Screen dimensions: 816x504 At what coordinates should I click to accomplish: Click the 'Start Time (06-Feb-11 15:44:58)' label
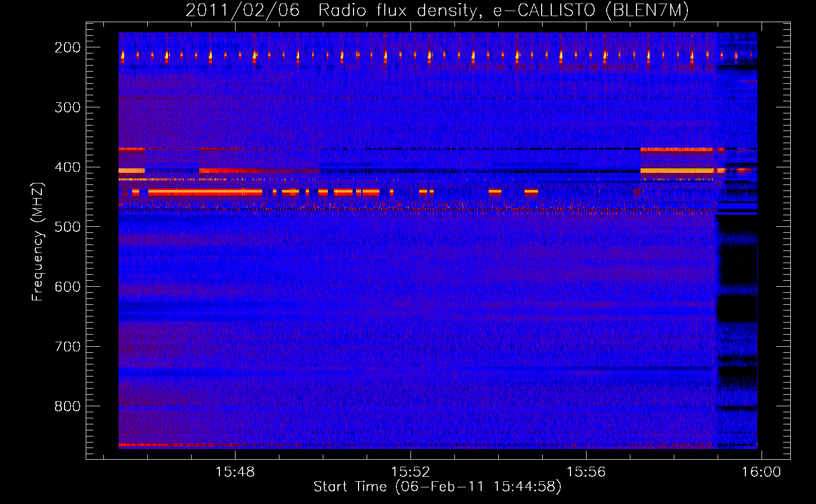pyautogui.click(x=437, y=487)
